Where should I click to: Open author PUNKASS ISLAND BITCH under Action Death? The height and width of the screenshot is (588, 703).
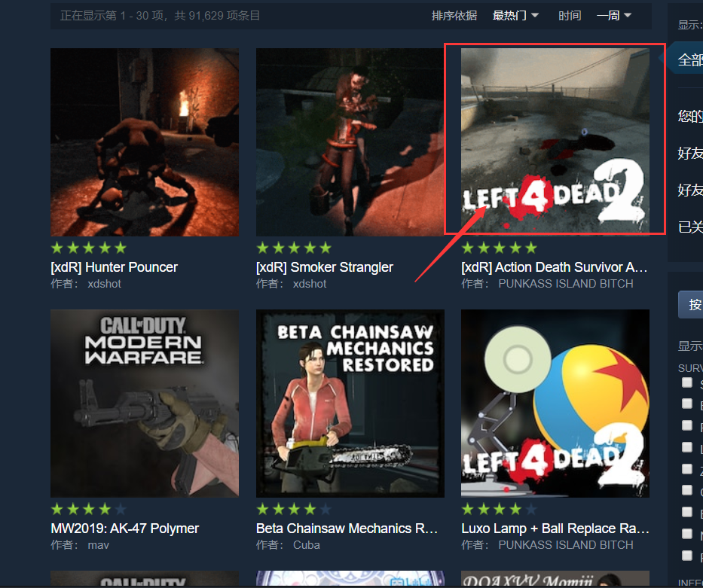click(x=566, y=284)
